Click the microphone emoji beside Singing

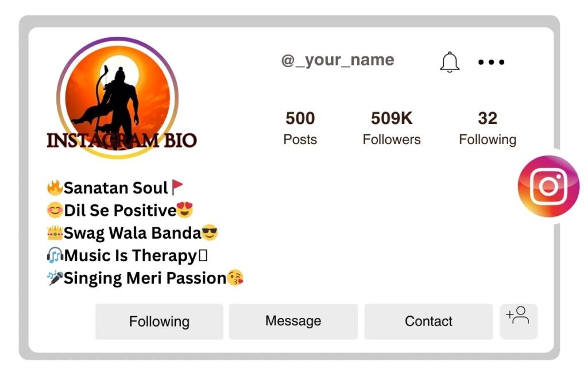pyautogui.click(x=55, y=278)
